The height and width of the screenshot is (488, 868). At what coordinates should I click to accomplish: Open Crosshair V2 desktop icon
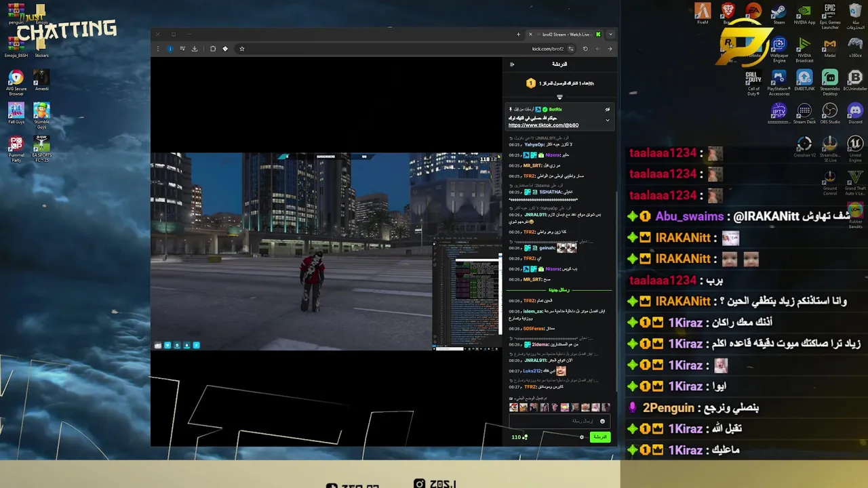coord(804,146)
